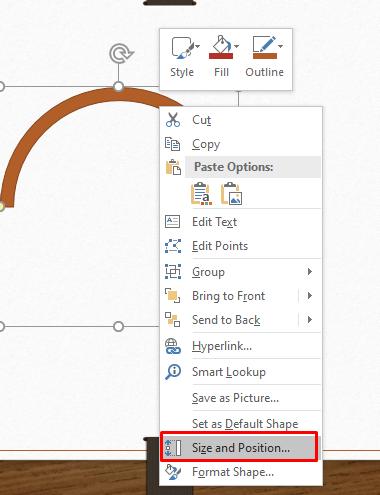Choose Cut from the context menu
Image resolution: width=380 pixels, height=495 pixels.
pos(241,120)
